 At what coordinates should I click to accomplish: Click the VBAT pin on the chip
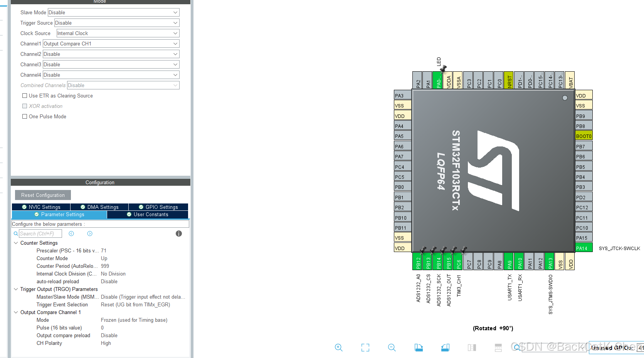(x=570, y=80)
